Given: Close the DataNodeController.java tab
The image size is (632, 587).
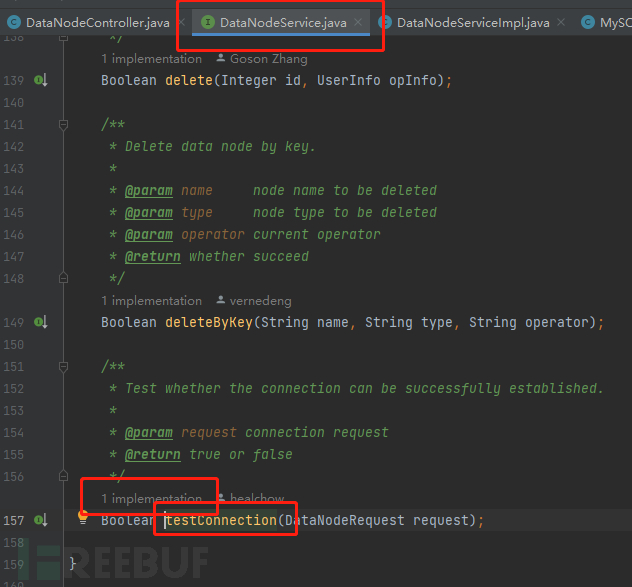Looking at the screenshot, I should click(180, 21).
